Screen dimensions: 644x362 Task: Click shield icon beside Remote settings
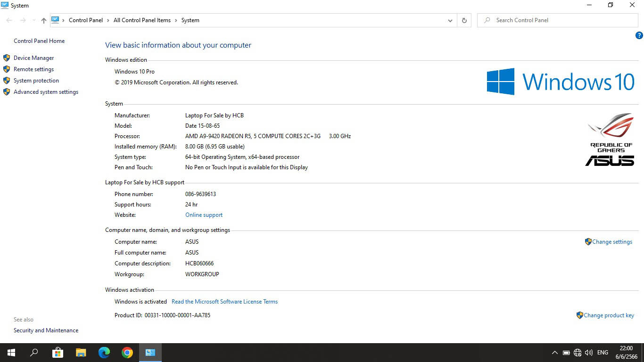pos(7,69)
